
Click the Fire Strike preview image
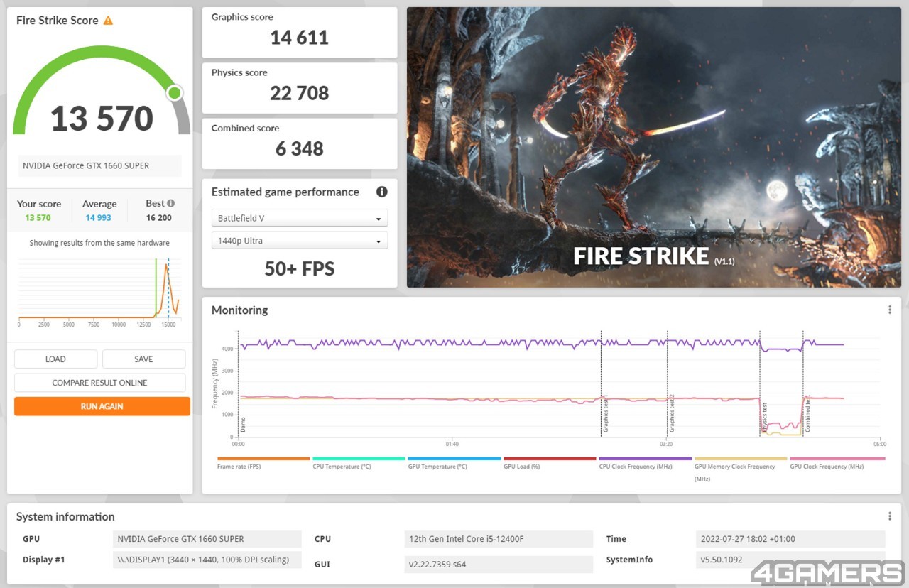[654, 148]
